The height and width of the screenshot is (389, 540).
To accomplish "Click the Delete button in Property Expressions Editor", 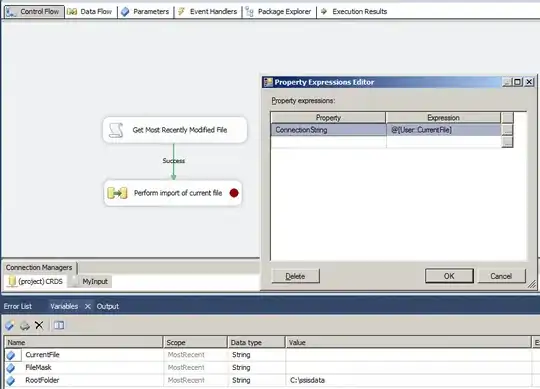I will (295, 276).
